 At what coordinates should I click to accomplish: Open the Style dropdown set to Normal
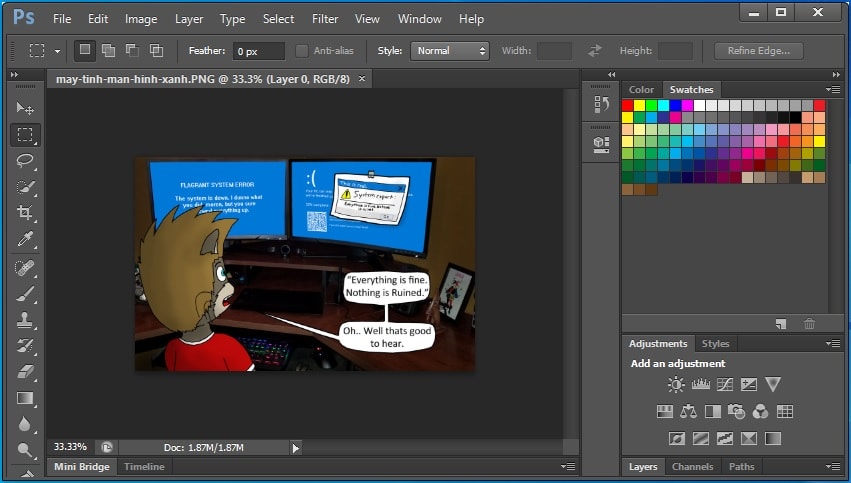(x=450, y=51)
